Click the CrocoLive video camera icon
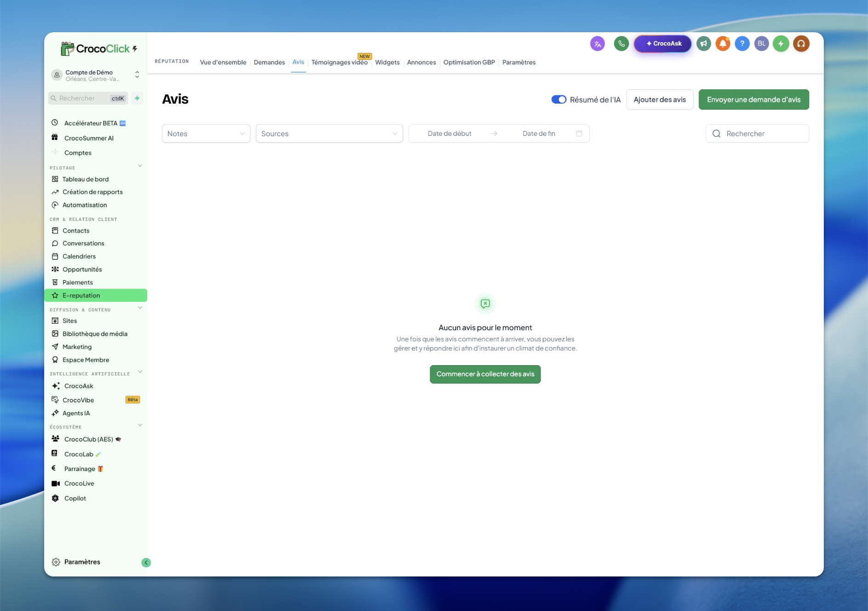This screenshot has height=611, width=868. click(56, 483)
